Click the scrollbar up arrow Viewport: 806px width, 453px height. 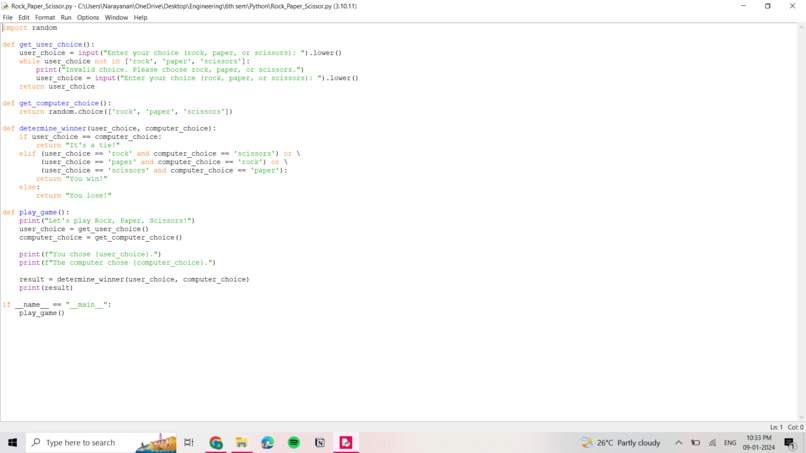pyautogui.click(x=801, y=28)
